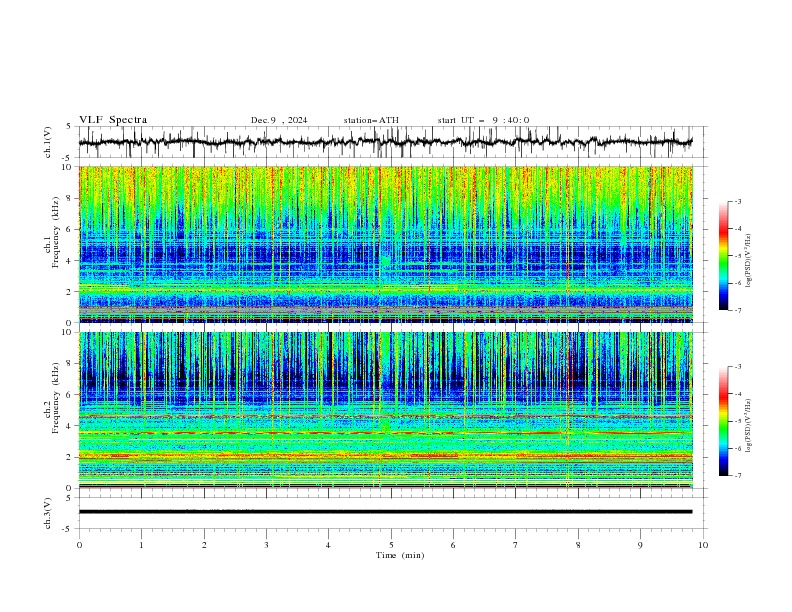
Task: Click the time-axis tick label "3"
Action: click(266, 545)
